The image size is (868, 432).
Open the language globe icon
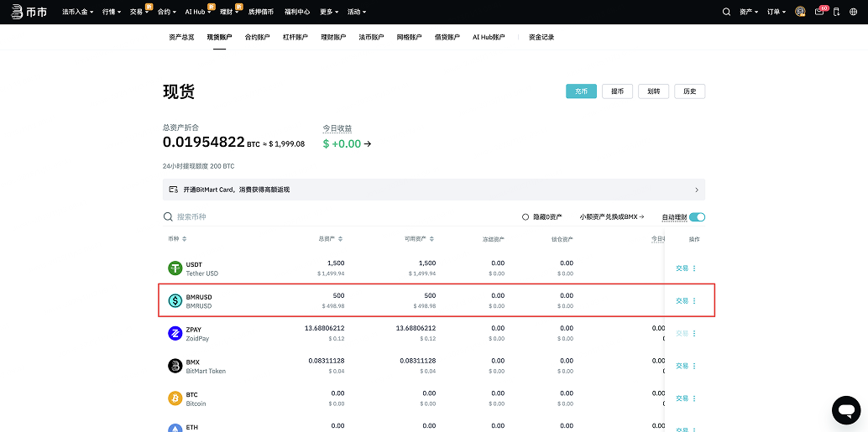coord(839,12)
